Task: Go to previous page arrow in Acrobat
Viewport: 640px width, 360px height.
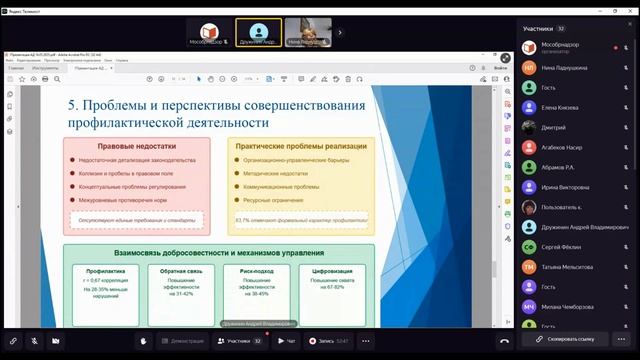Action: [x=149, y=79]
